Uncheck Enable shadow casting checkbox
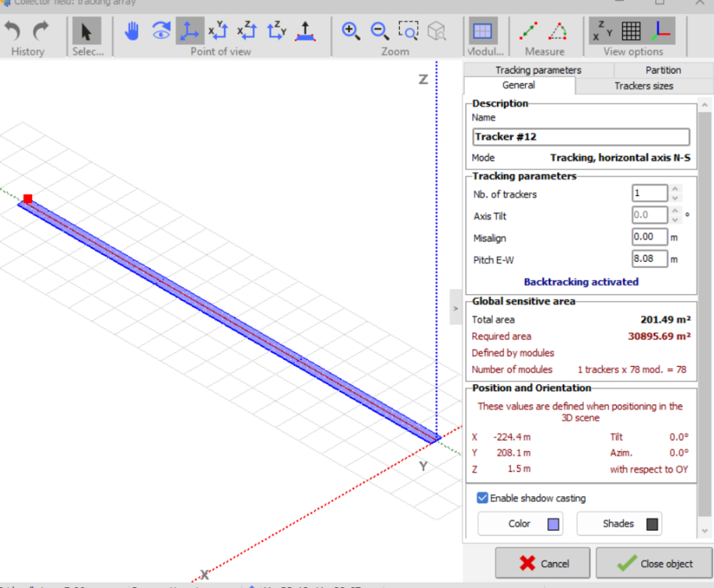The image size is (714, 588). coord(483,498)
